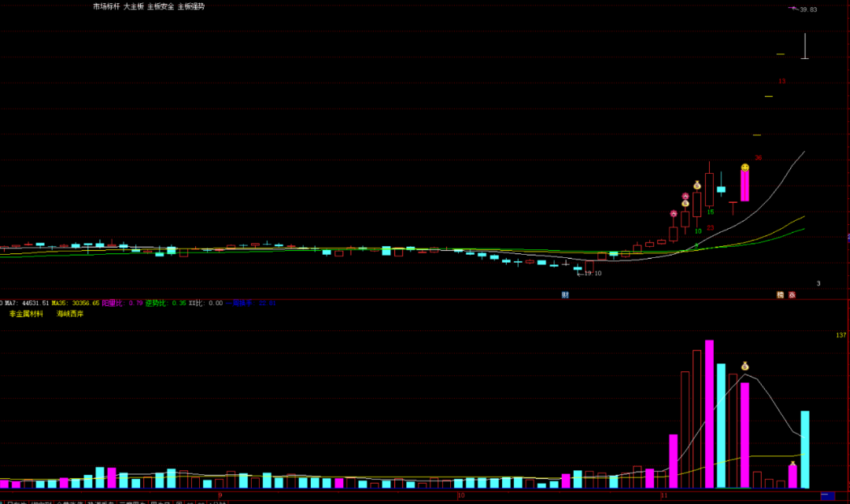This screenshot has height=504, width=850.
Task: Click the tallest magenta volume bar
Action: [x=709, y=414]
